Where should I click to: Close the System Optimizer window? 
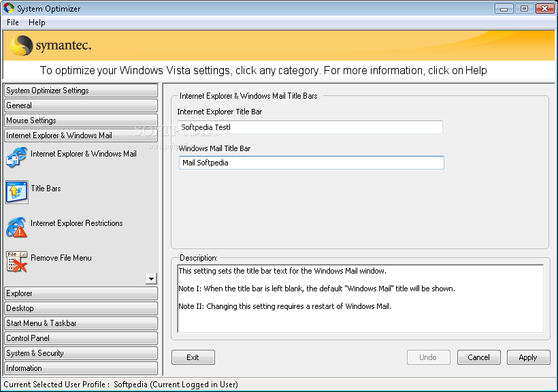click(545, 9)
